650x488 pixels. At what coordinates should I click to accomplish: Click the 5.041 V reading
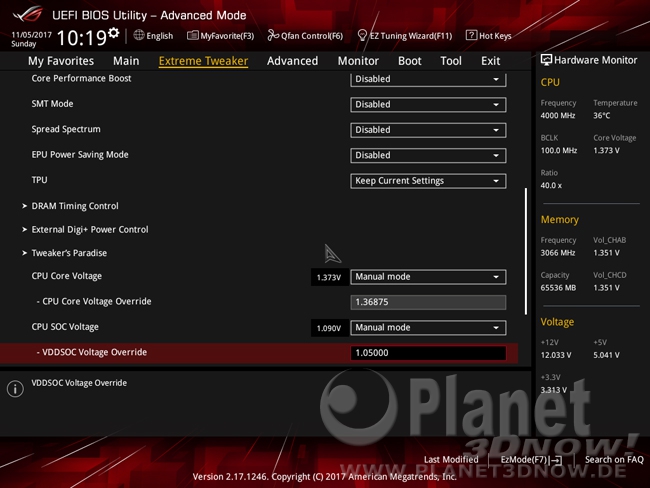(606, 355)
